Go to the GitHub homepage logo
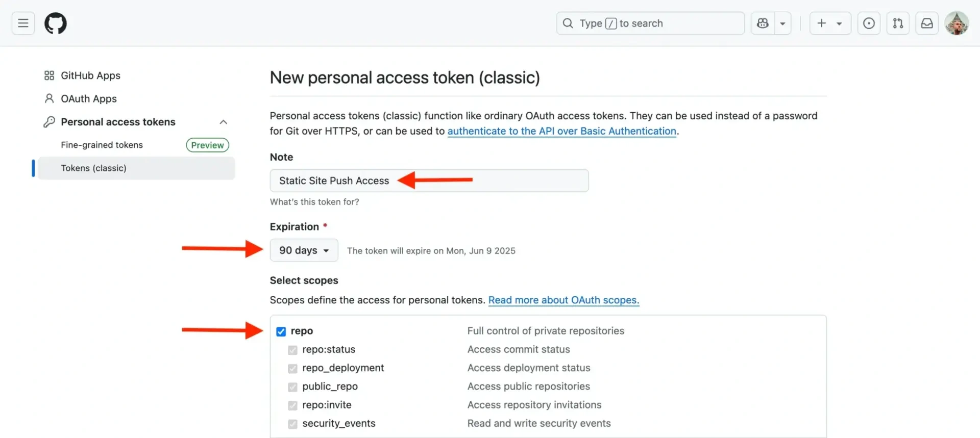This screenshot has width=980, height=438. (x=56, y=23)
